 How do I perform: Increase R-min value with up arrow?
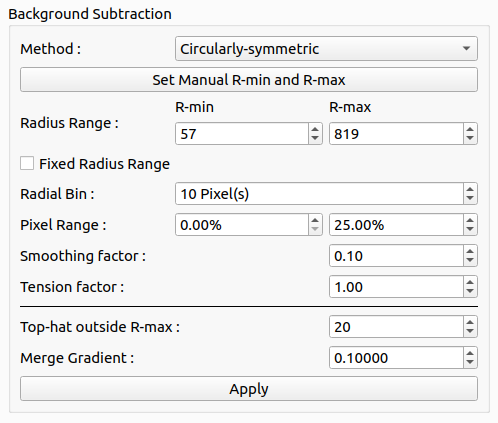click(315, 129)
